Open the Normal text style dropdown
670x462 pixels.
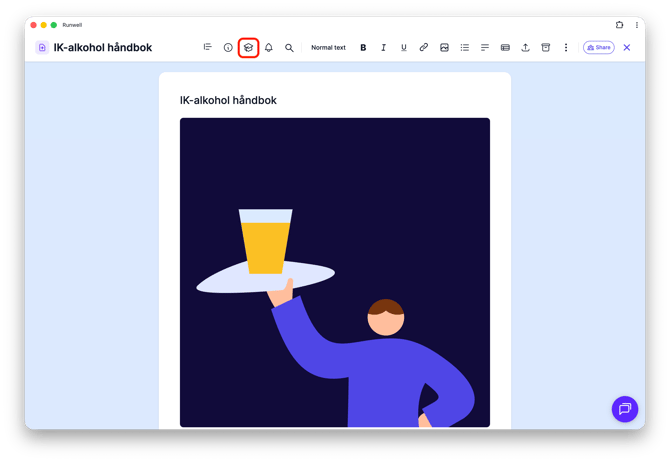328,47
